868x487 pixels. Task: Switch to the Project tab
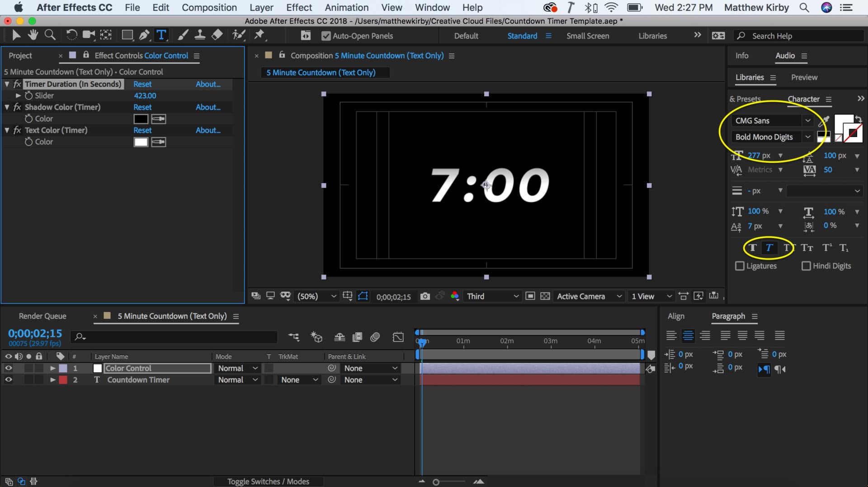click(20, 56)
